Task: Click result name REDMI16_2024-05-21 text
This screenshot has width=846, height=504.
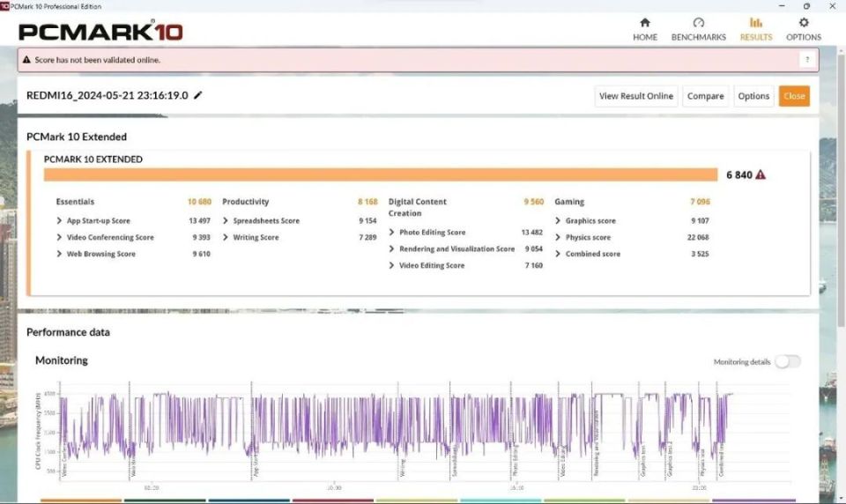Action: (108, 95)
